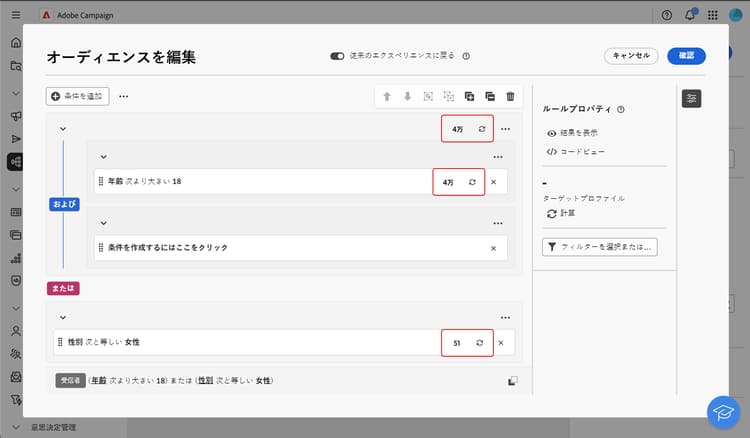Image resolution: width=750 pixels, height=438 pixels.
Task: Remove the gender equals female condition
Action: pos(501,343)
